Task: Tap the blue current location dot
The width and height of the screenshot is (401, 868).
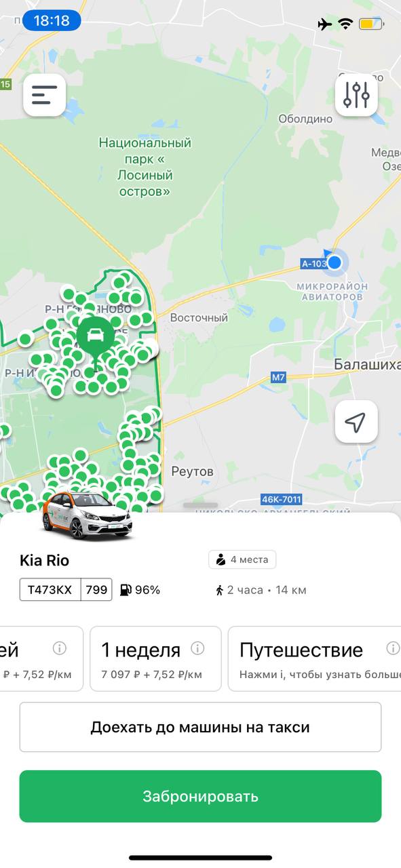Action: [x=333, y=262]
